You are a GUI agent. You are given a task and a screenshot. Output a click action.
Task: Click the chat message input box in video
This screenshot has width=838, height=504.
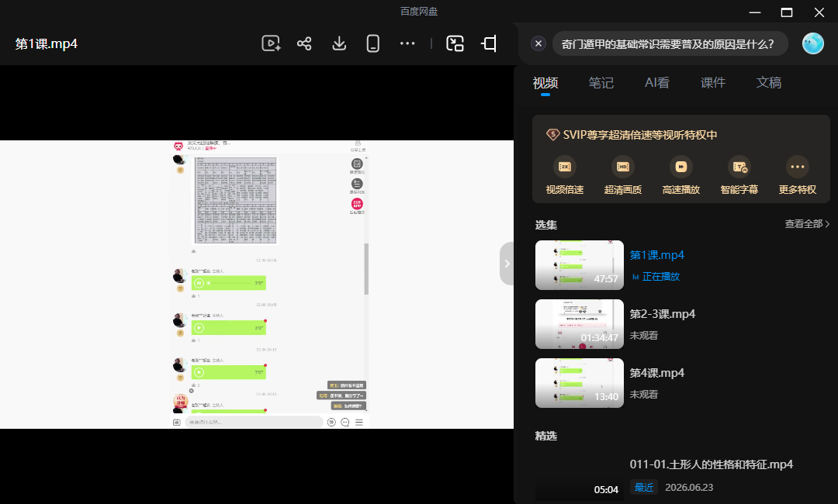coord(253,422)
